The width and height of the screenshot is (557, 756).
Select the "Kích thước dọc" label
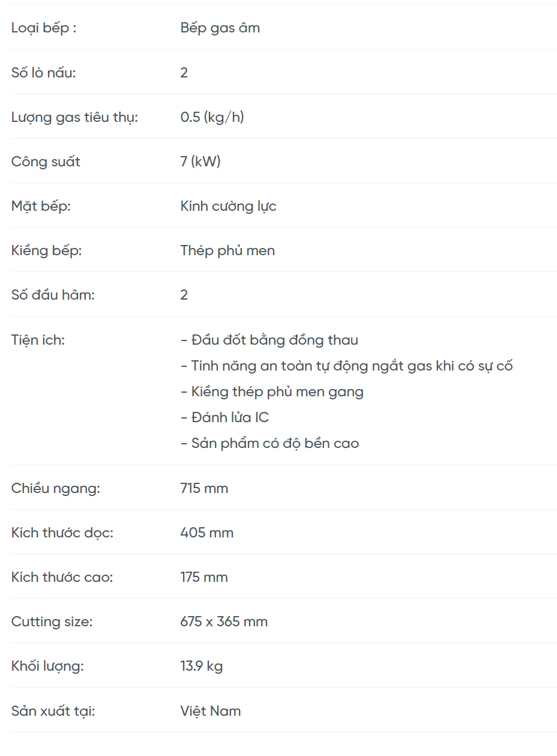(62, 533)
